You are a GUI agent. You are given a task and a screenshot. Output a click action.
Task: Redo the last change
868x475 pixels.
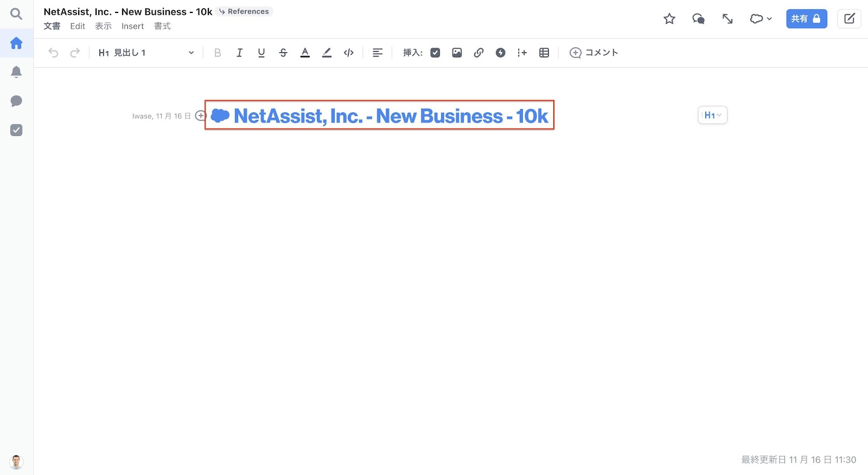[75, 53]
